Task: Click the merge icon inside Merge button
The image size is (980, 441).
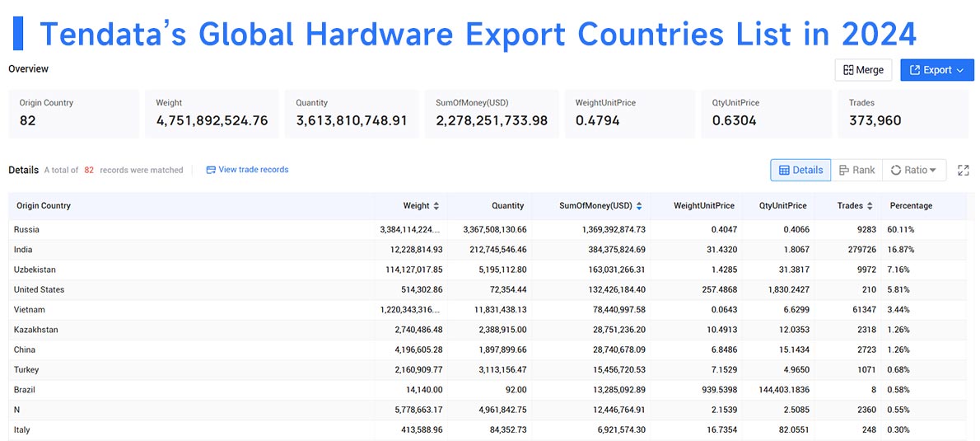Action: pos(848,70)
